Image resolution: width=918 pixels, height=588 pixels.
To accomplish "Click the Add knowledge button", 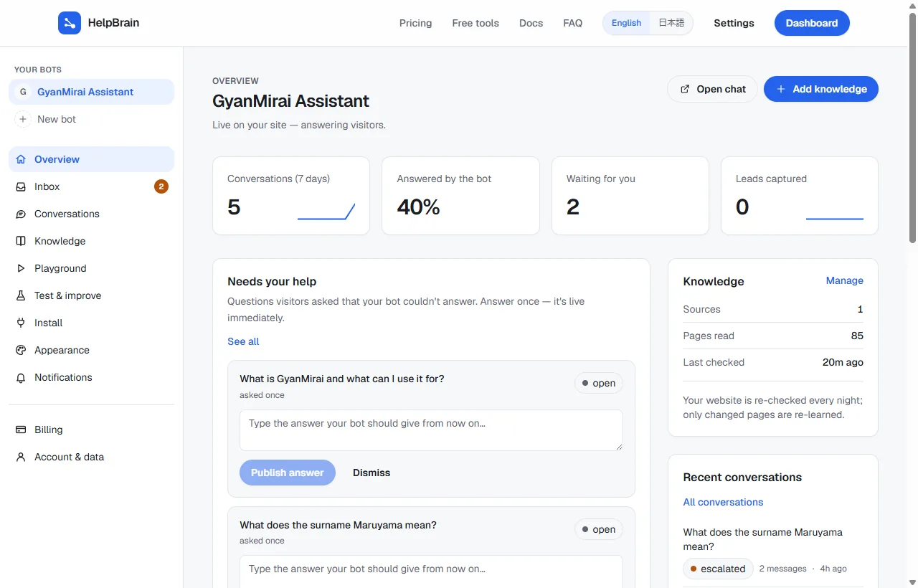I will (821, 89).
